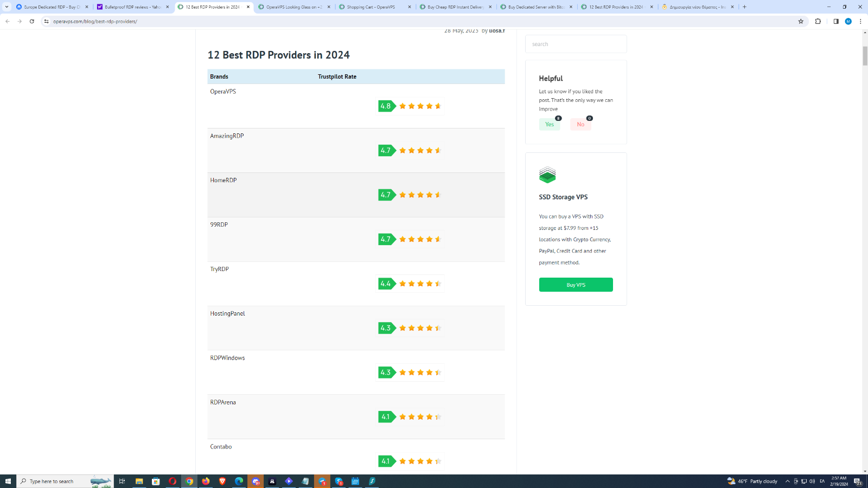
Task: Select the 99RDP brand name
Action: click(x=219, y=225)
